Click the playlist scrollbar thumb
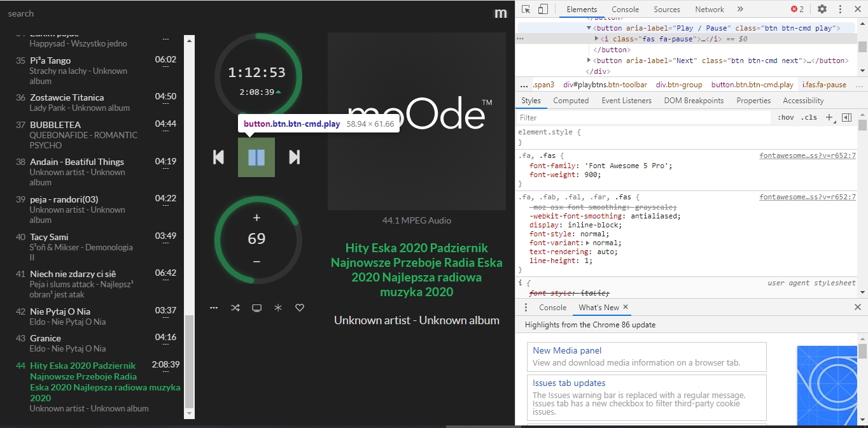The width and height of the screenshot is (868, 428). (189, 362)
